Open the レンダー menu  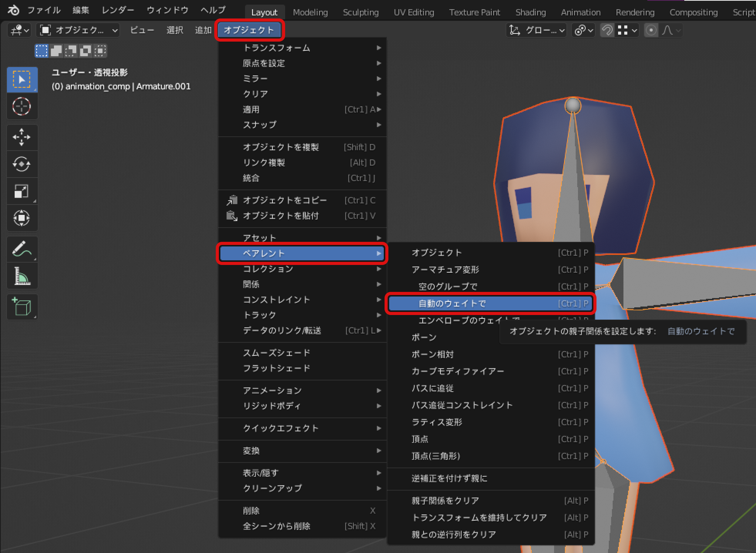pyautogui.click(x=118, y=10)
